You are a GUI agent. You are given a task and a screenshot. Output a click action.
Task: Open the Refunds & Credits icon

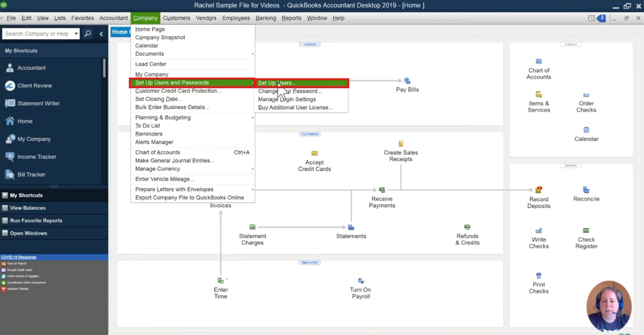467,227
